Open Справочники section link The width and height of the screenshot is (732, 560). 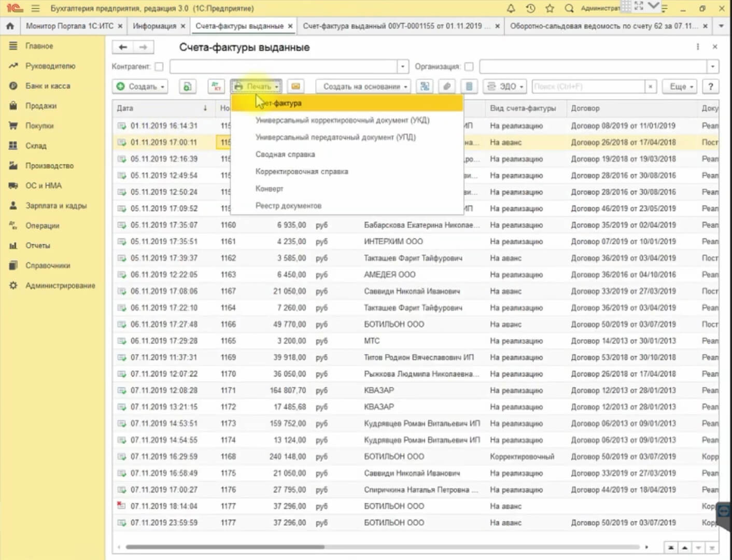pyautogui.click(x=48, y=265)
